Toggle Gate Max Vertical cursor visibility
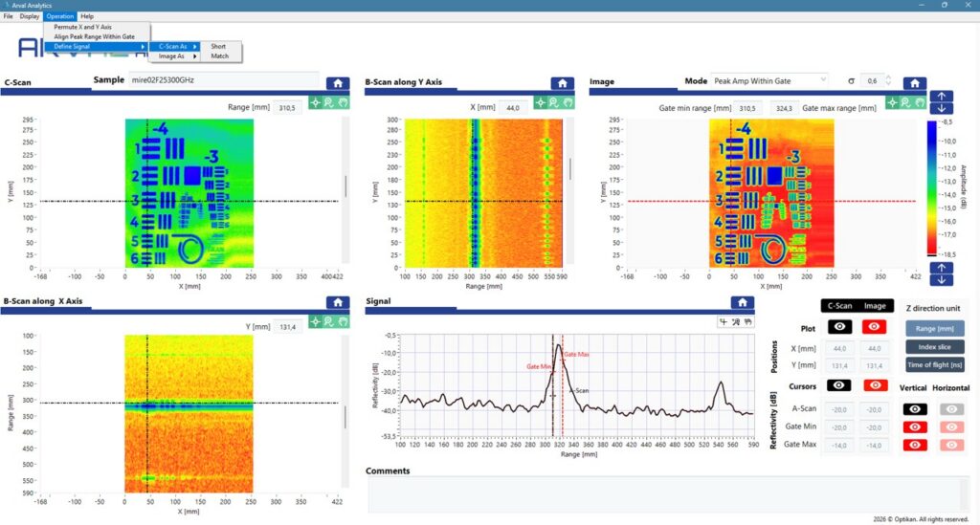Image resolution: width=980 pixels, height=525 pixels. 914,445
